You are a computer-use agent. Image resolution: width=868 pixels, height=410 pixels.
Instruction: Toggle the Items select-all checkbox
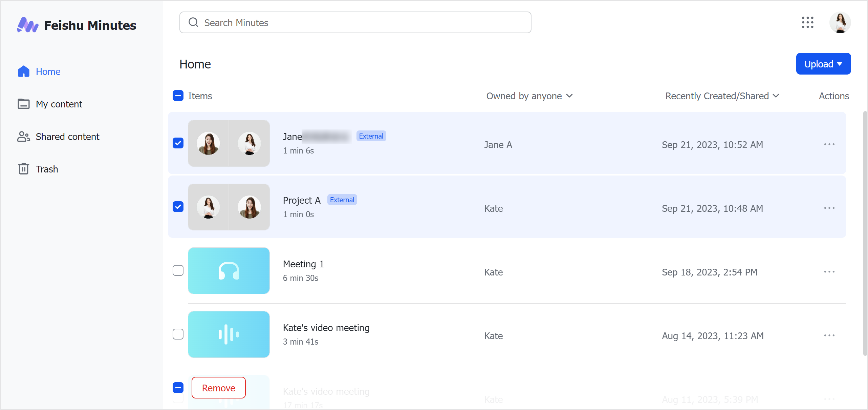(178, 96)
